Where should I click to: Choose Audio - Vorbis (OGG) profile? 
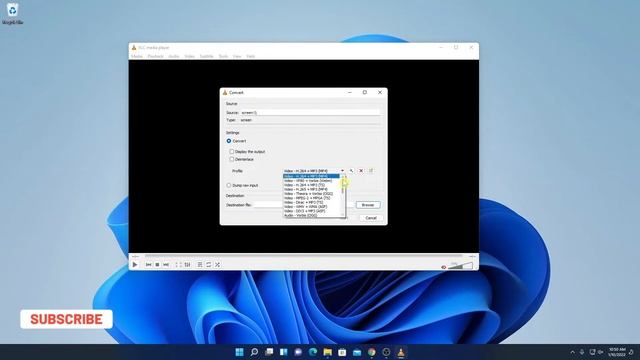click(311, 215)
